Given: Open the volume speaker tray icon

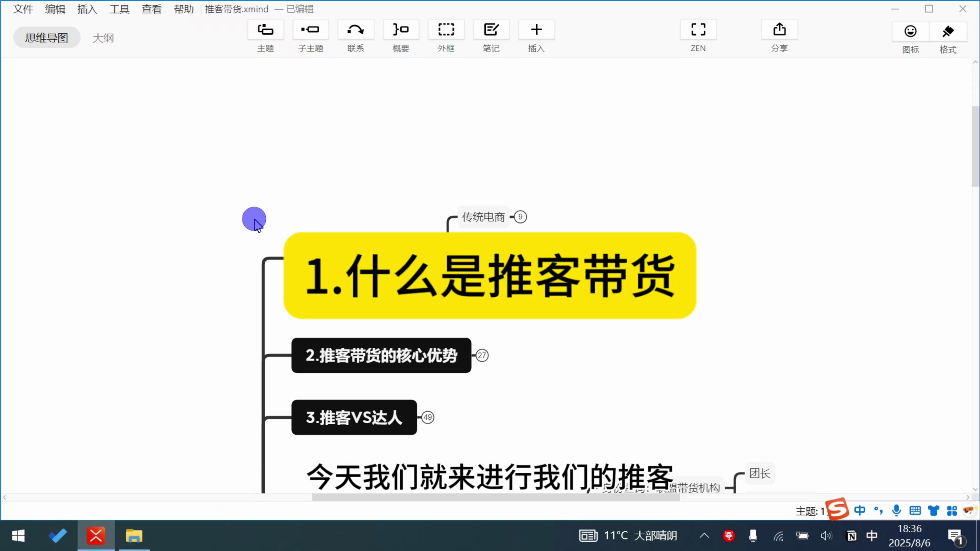Looking at the screenshot, I should click(x=826, y=536).
